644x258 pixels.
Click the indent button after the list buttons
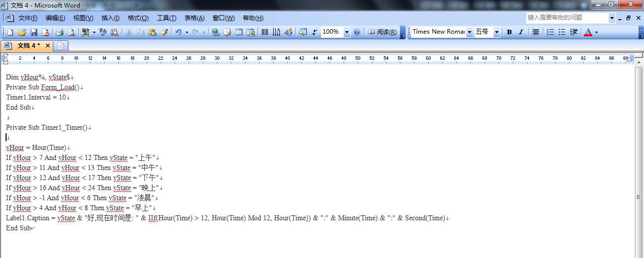click(x=574, y=32)
